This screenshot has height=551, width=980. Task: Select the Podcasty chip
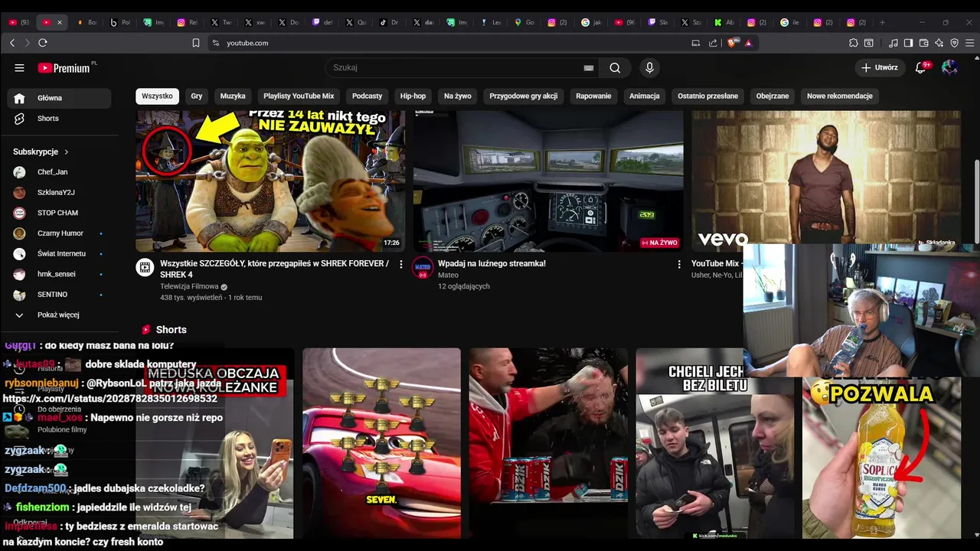coord(367,96)
